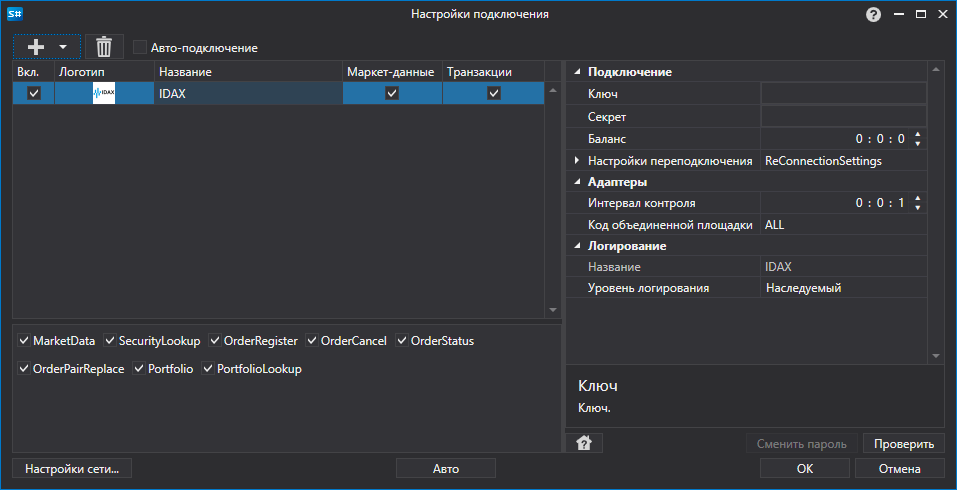Image resolution: width=957 pixels, height=490 pixels.
Task: Open Настройки сети... dialog
Action: [x=71, y=469]
